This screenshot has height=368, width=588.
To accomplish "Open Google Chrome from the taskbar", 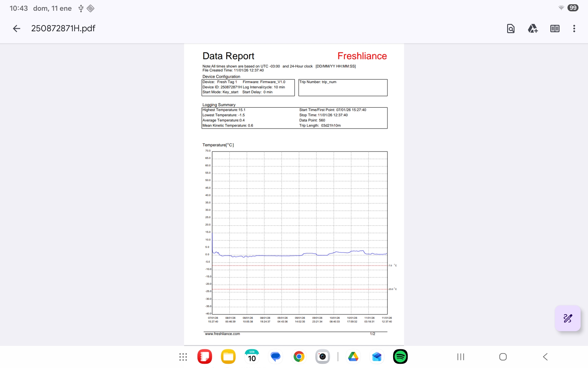I will 299,357.
